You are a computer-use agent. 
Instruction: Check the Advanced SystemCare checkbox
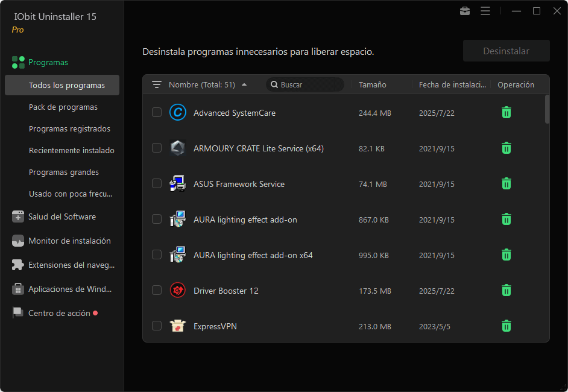(157, 113)
